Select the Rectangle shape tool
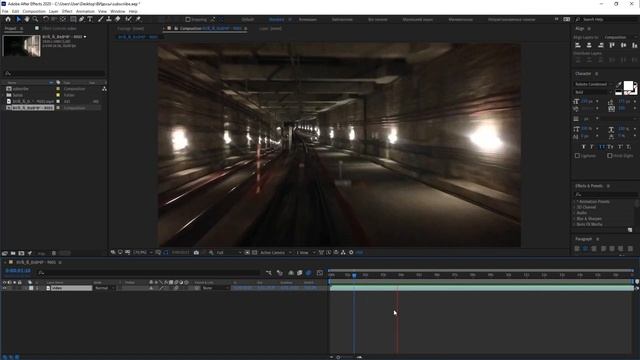Image resolution: width=640 pixels, height=360 pixels. 73,19
